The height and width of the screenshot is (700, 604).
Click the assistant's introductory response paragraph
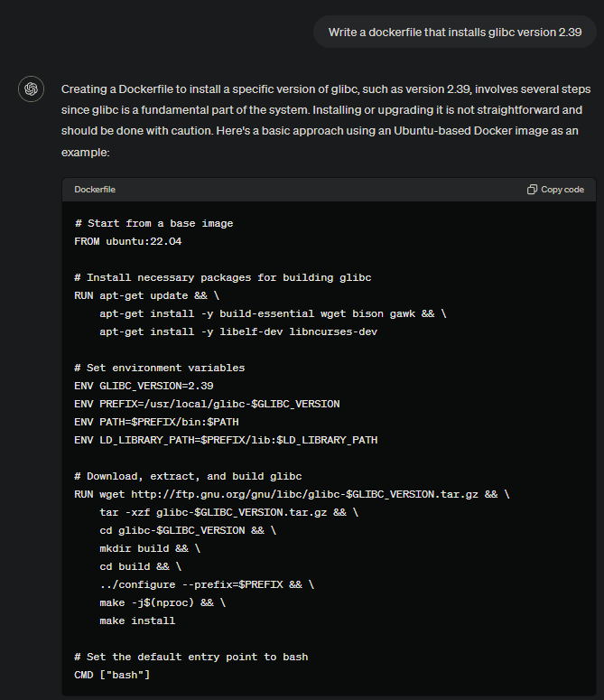(325, 121)
